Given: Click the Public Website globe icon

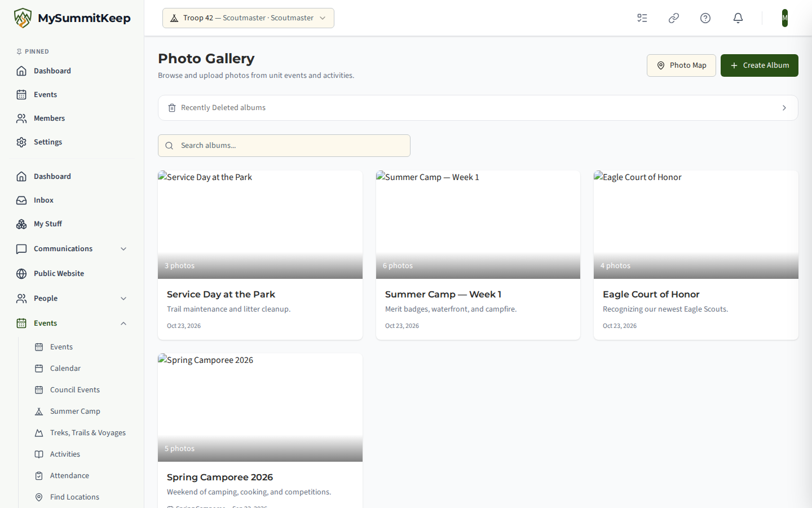Looking at the screenshot, I should coord(21,274).
